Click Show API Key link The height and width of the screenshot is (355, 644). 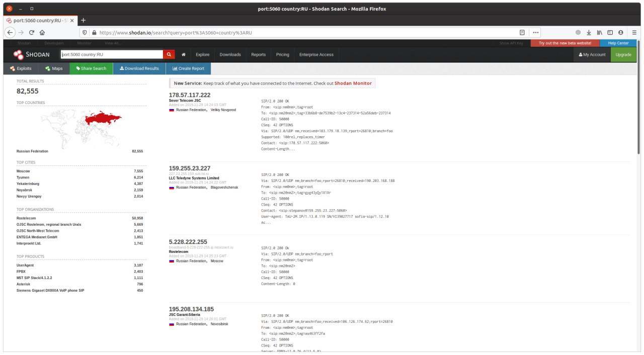click(x=511, y=43)
